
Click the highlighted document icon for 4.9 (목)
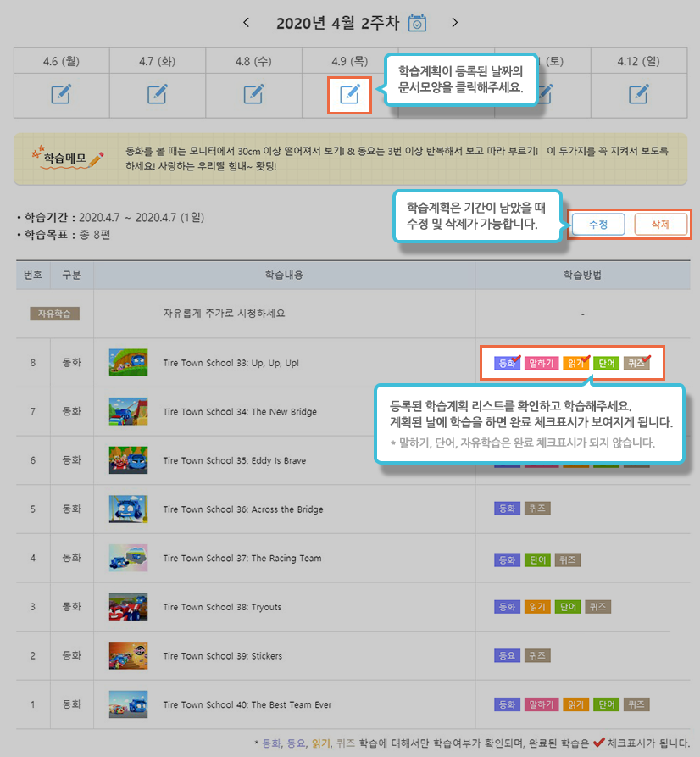350,94
